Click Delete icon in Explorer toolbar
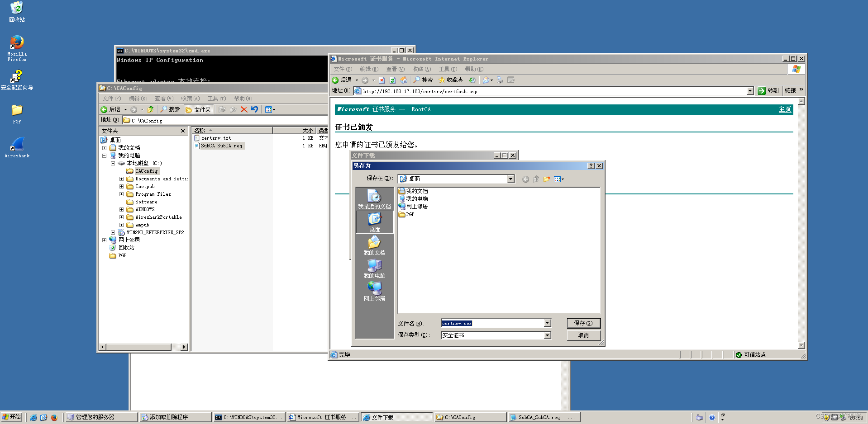The image size is (868, 424). pos(244,109)
